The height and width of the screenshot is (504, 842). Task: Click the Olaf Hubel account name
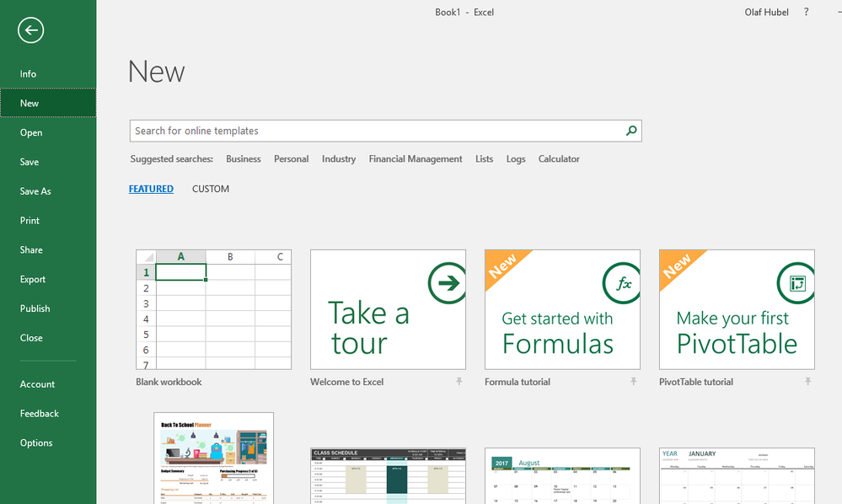tap(766, 13)
